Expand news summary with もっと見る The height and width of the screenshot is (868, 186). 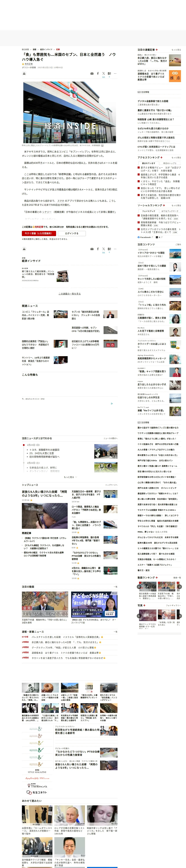pyautogui.click(x=70, y=477)
